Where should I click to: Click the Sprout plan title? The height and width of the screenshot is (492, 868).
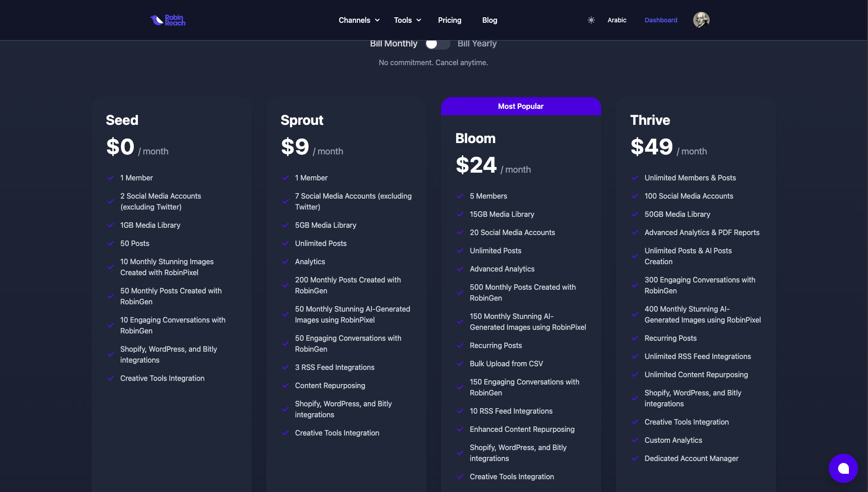(x=302, y=120)
